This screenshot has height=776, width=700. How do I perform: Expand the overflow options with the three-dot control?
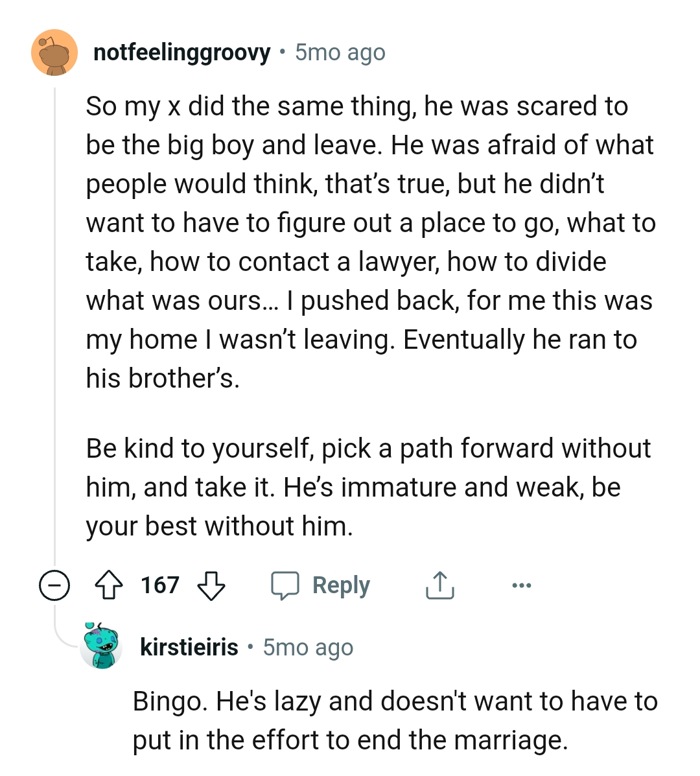point(521,585)
